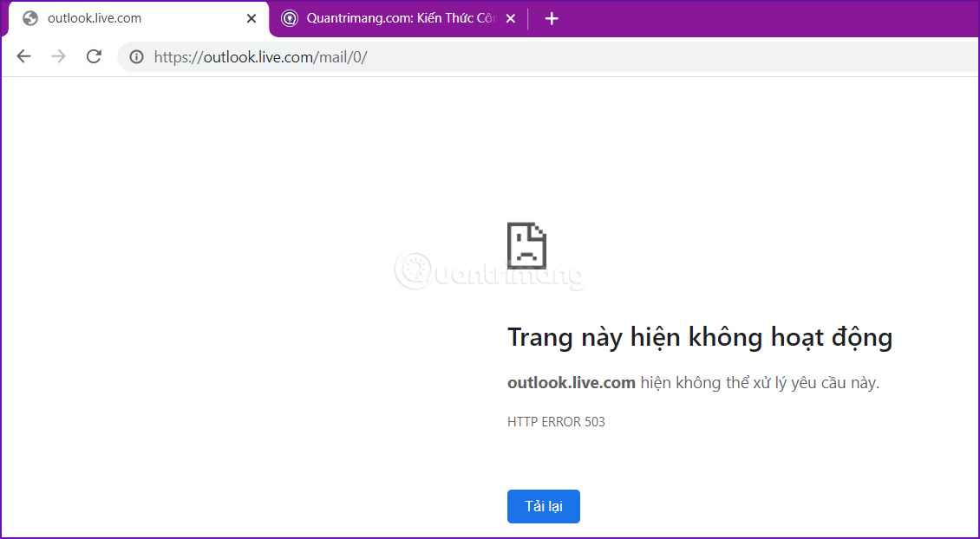Screen dimensions: 980x539
Task: Click the heading Trang này hiện không hoạt động
Action: click(x=700, y=337)
